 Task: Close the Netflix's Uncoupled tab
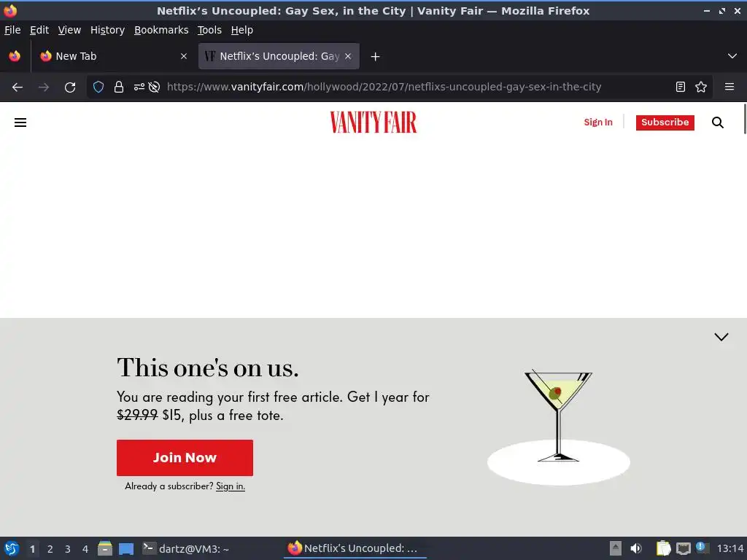point(348,56)
